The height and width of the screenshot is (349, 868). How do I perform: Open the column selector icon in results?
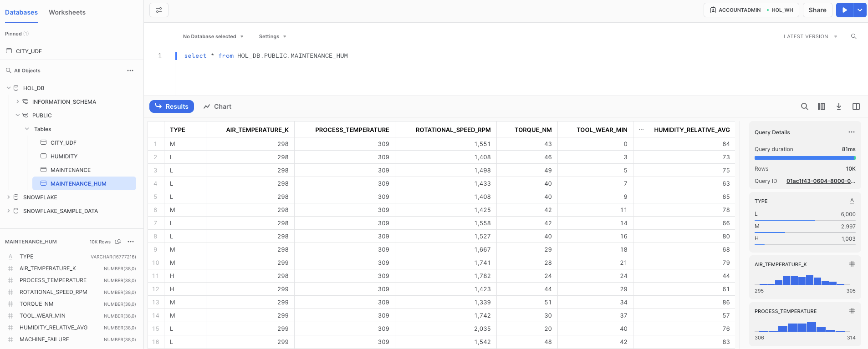pos(822,106)
